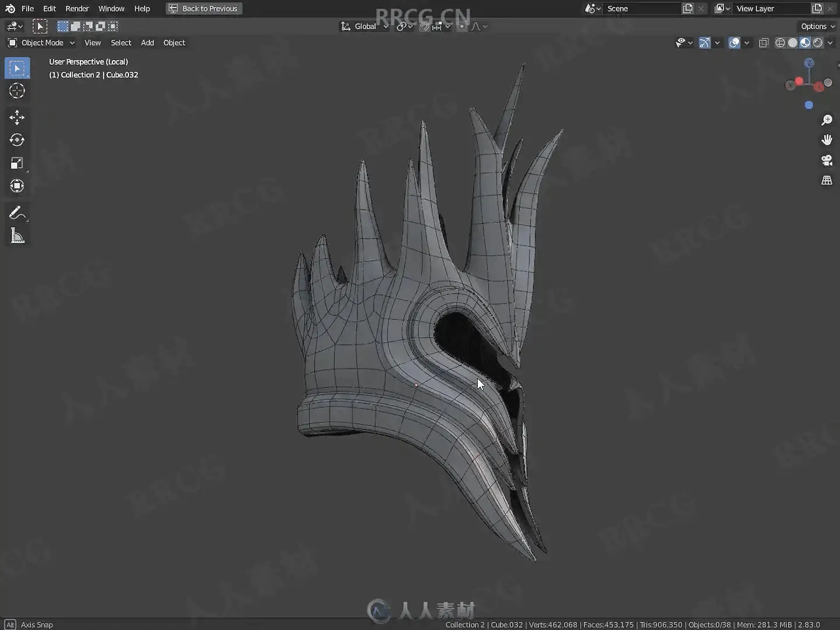
Task: Select the Annotate tool
Action: (x=17, y=213)
